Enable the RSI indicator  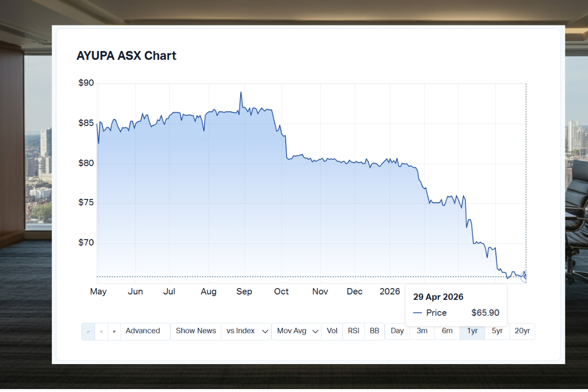point(353,331)
